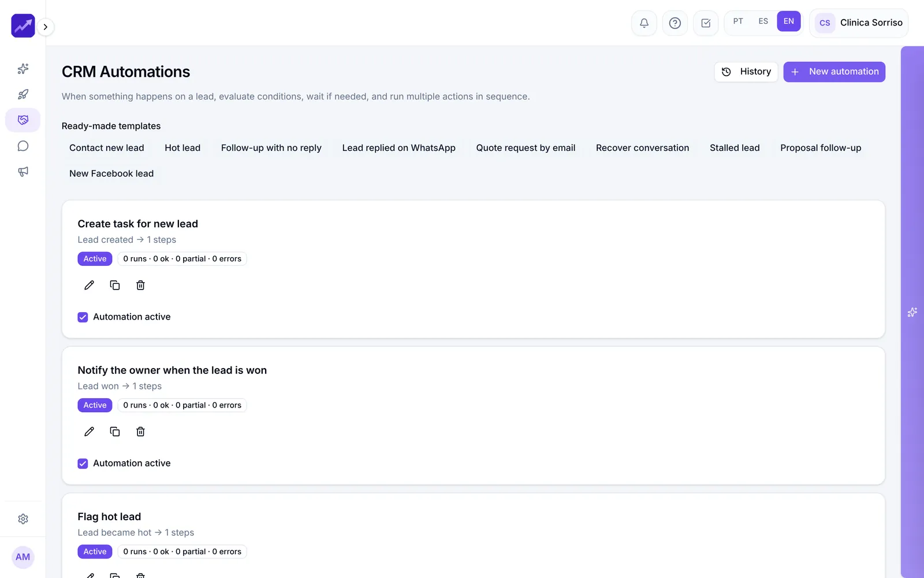924x578 pixels.
Task: Choose the 'Hot lead' template
Action: point(182,148)
